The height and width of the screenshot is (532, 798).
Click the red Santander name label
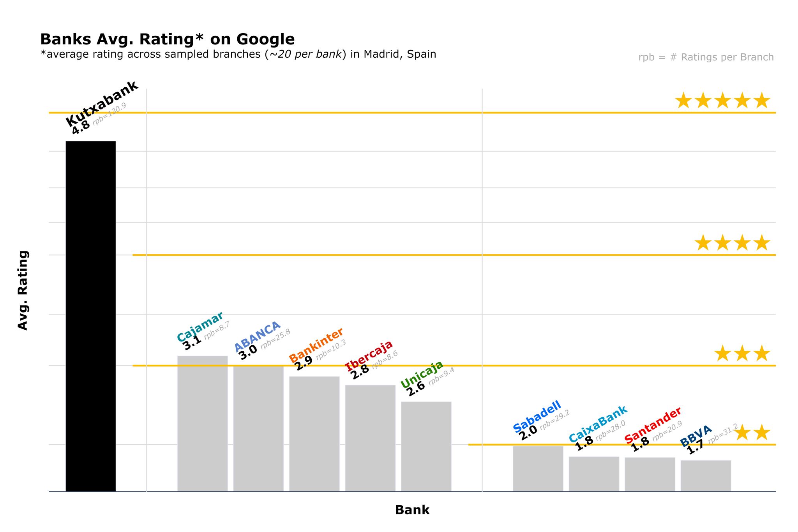click(653, 425)
